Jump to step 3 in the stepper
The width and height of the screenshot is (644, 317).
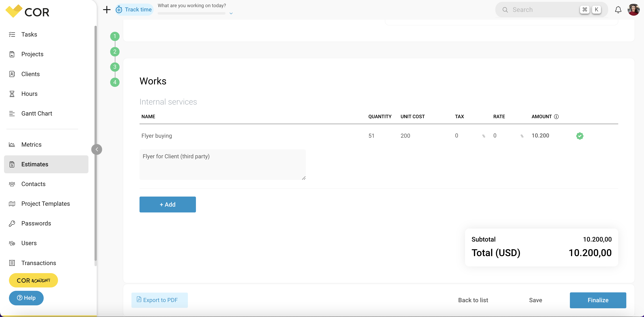click(115, 67)
